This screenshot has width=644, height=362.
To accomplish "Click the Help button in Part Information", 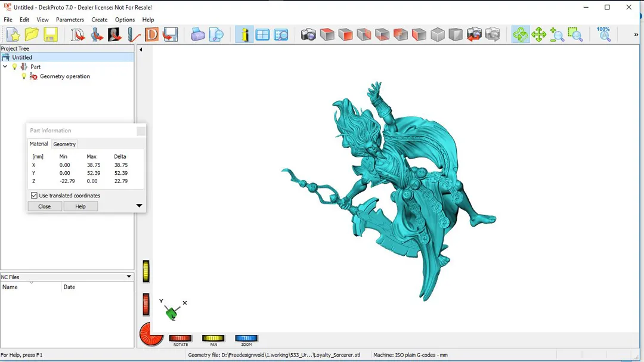I will 80,206.
